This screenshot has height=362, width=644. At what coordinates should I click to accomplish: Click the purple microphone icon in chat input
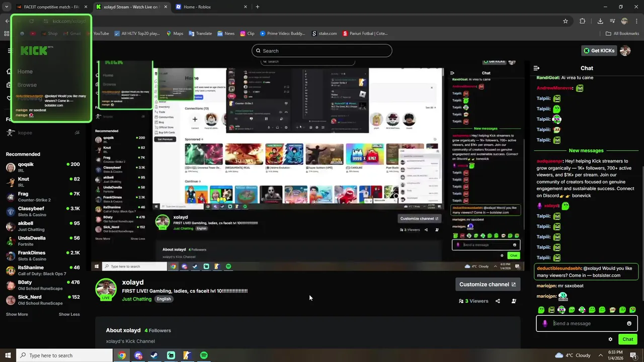[545, 323]
